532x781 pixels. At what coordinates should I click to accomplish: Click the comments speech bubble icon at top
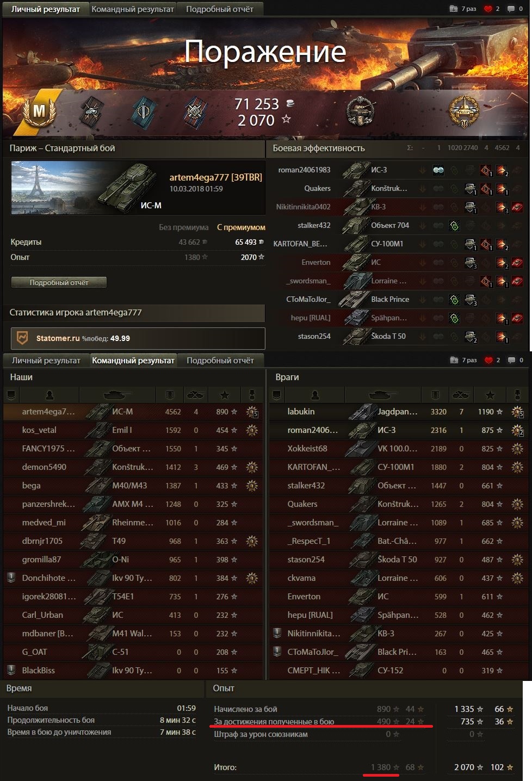[x=511, y=9]
